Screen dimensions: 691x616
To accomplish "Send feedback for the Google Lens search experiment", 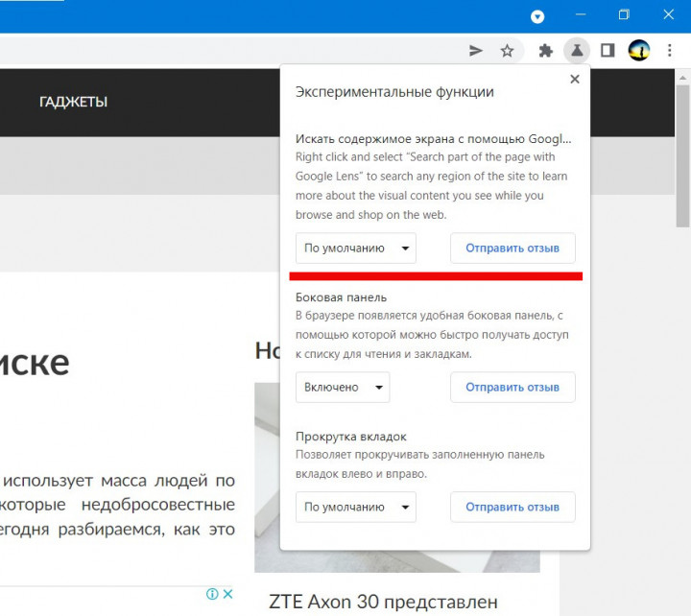I will point(512,249).
